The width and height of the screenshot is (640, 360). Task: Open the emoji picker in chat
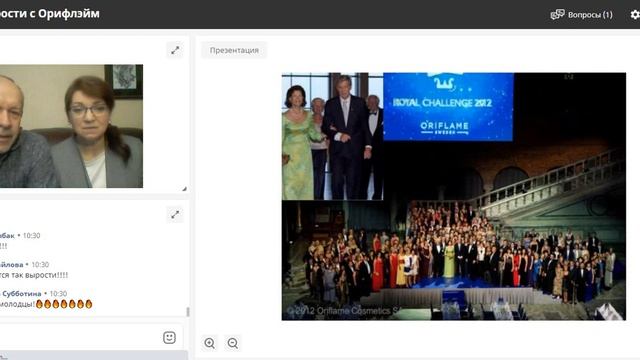(x=169, y=338)
